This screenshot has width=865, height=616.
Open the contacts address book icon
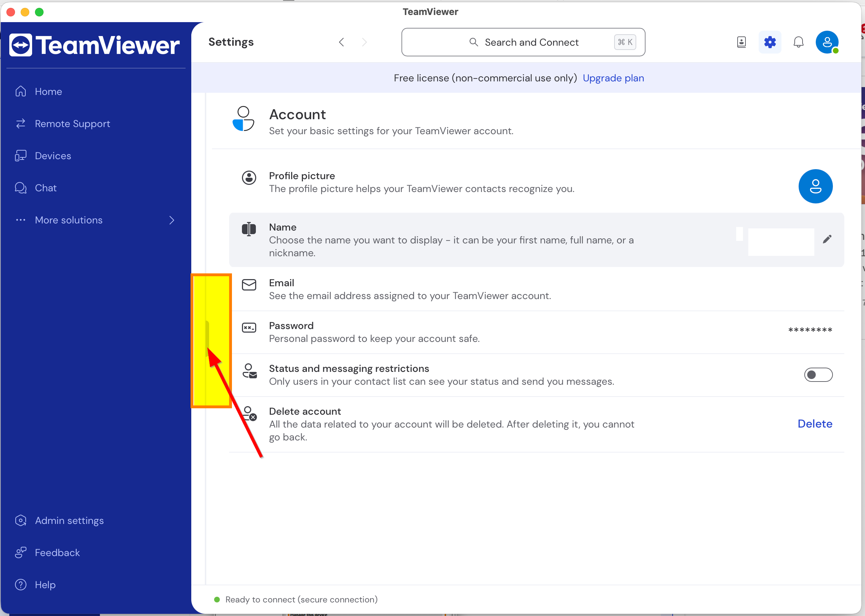click(742, 42)
